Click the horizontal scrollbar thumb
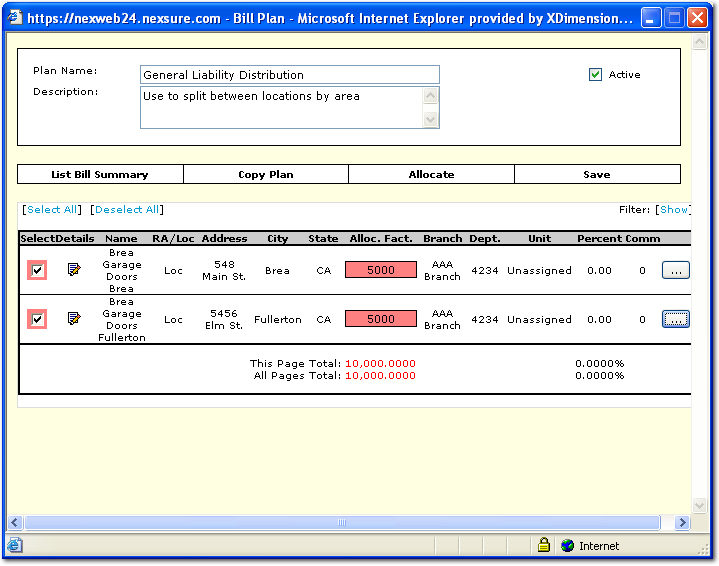719x566 pixels. click(342, 522)
